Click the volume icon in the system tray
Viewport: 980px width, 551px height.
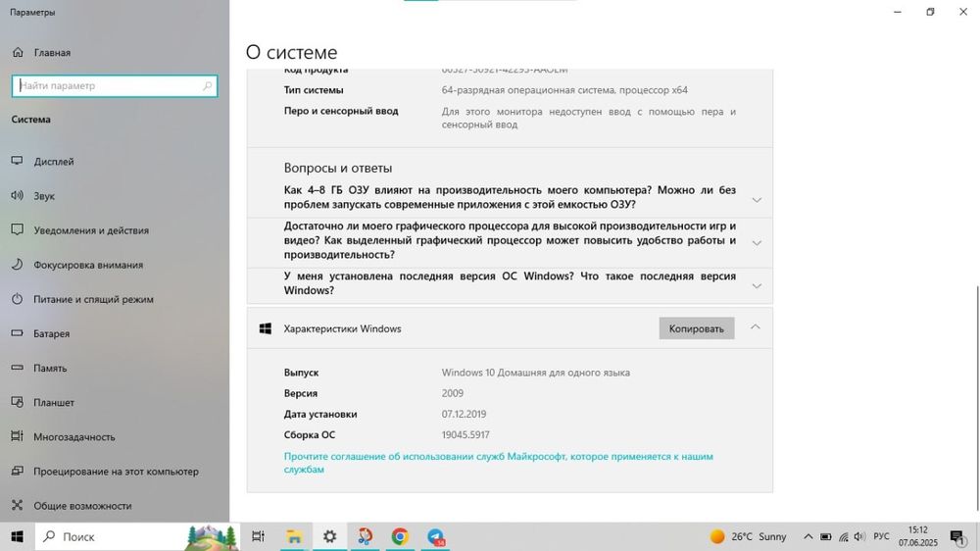coord(859,536)
